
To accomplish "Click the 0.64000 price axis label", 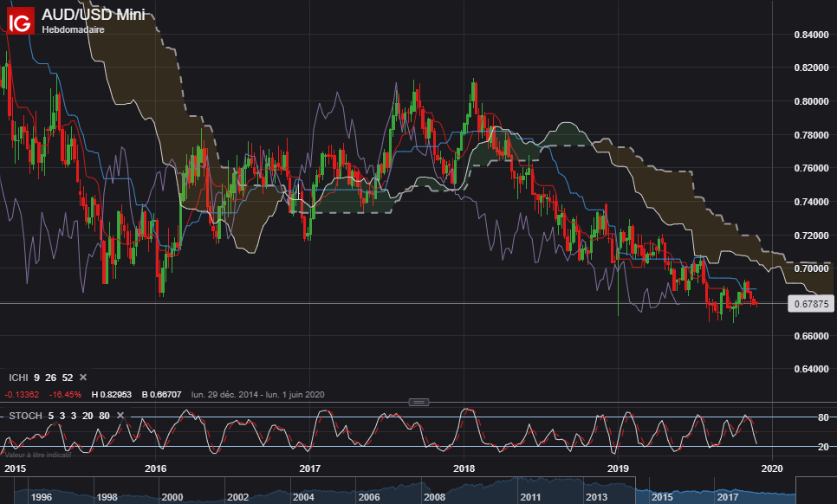I will (811, 369).
